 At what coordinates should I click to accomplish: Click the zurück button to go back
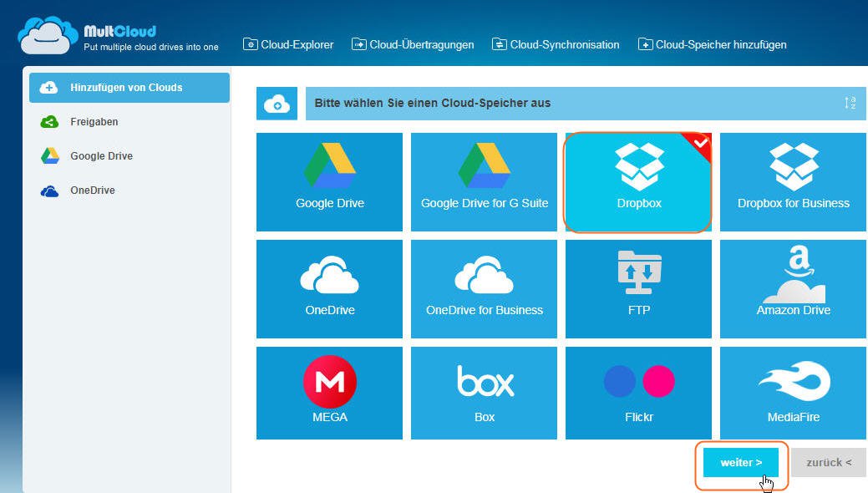pyautogui.click(x=828, y=462)
